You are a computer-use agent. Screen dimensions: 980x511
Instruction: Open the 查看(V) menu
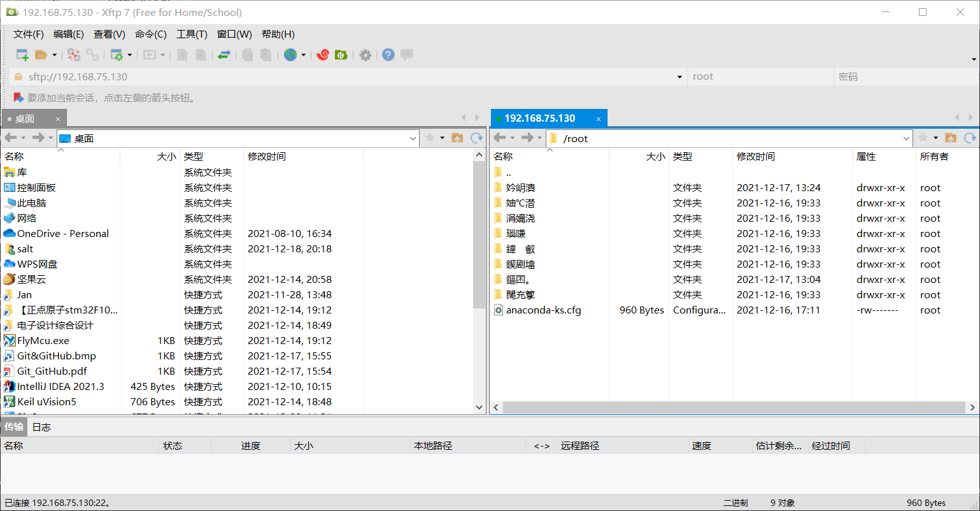110,34
